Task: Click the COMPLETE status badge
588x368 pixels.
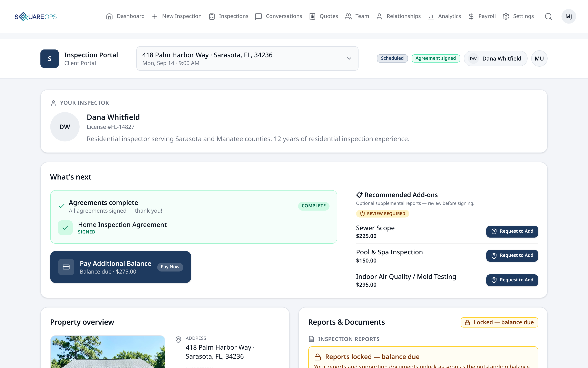Action: click(x=314, y=206)
